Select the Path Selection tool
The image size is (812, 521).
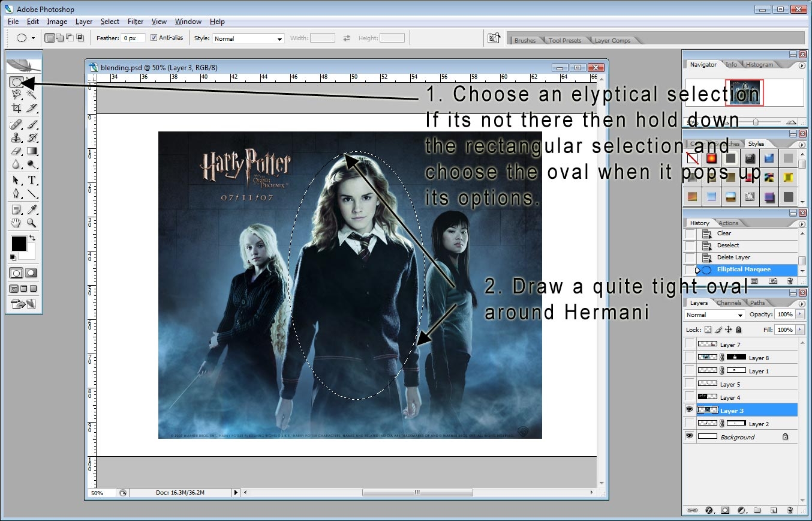(x=16, y=179)
